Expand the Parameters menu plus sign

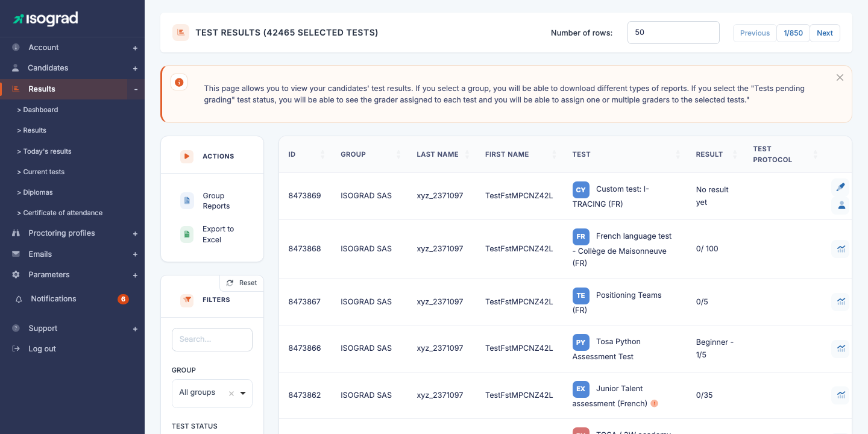coord(135,275)
